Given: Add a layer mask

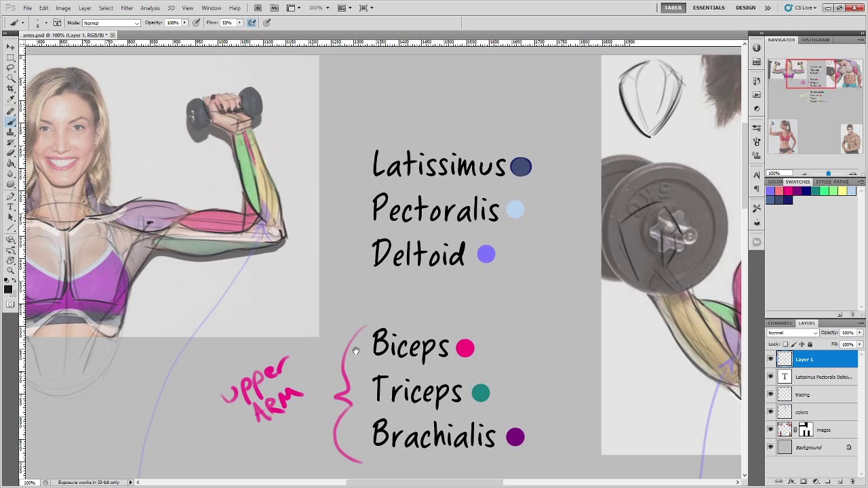Looking at the screenshot, I should (x=804, y=481).
